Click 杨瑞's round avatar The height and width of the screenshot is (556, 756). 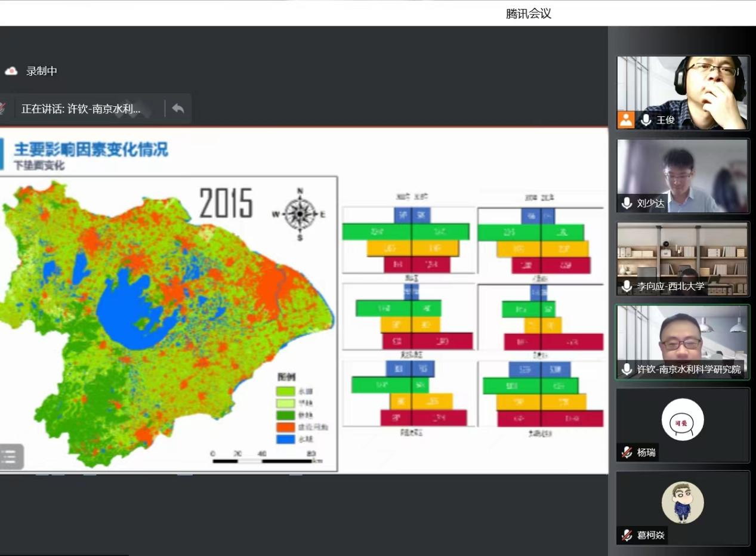coord(682,419)
